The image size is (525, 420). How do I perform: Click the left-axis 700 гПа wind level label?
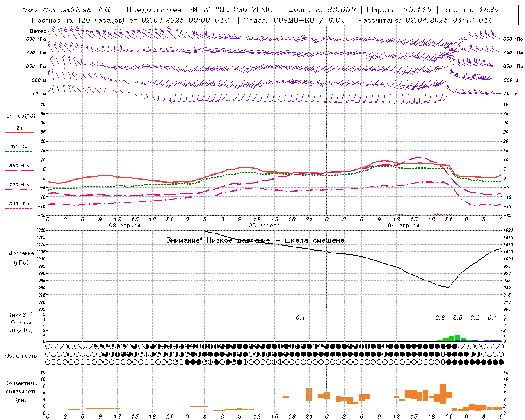(x=36, y=52)
